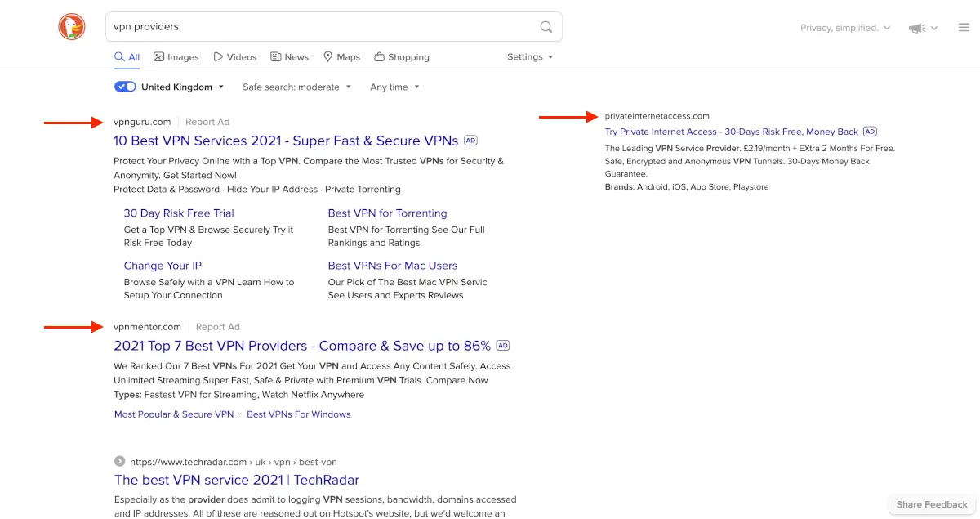The image size is (980, 519).
Task: Click the techradar favicon icon
Action: click(x=120, y=461)
